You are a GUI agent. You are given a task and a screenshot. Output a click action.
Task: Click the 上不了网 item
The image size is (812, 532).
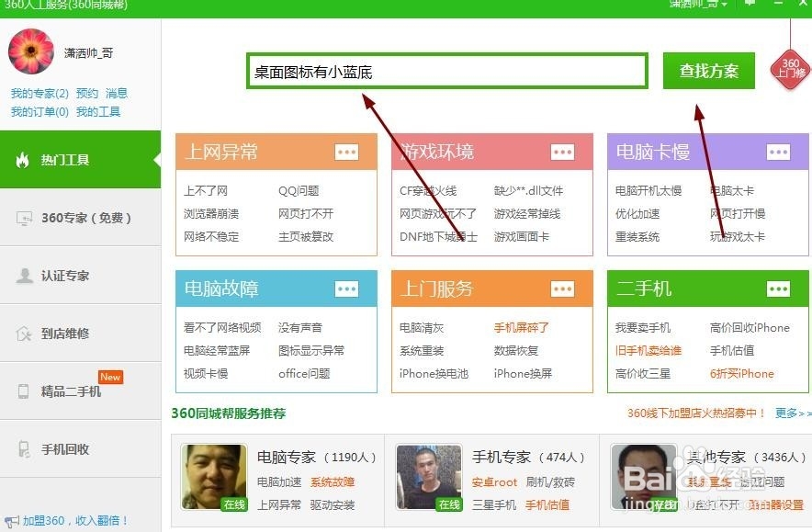(x=206, y=191)
